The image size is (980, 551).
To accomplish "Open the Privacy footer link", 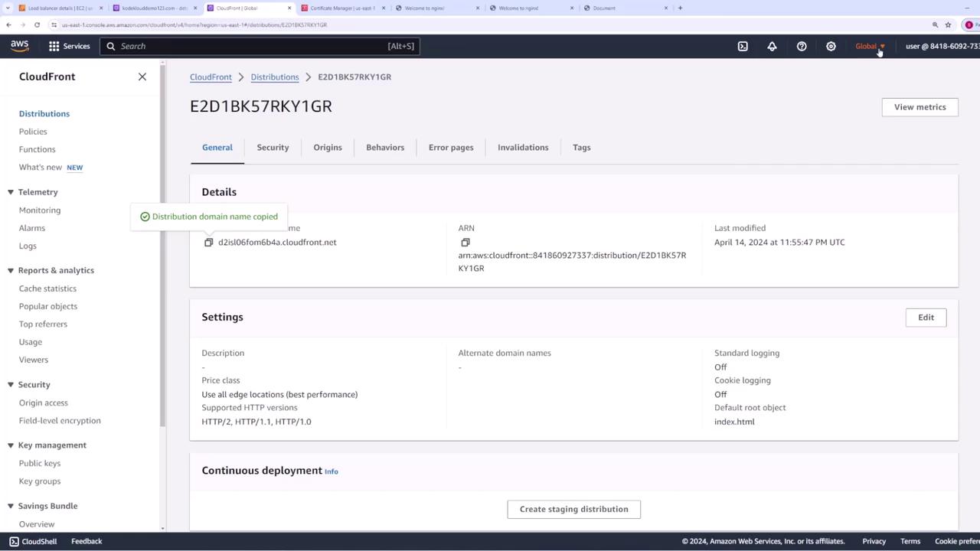I will click(874, 541).
